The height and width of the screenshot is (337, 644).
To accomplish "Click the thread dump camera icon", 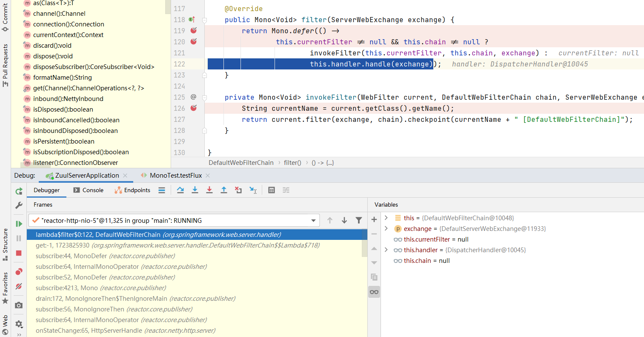I will coord(19,305).
